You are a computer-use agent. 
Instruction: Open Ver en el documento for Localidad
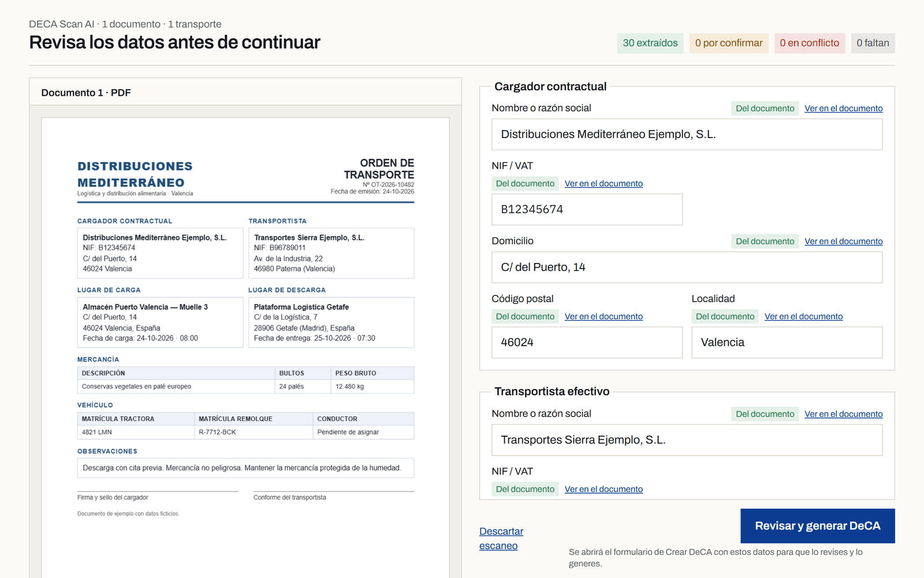click(803, 316)
